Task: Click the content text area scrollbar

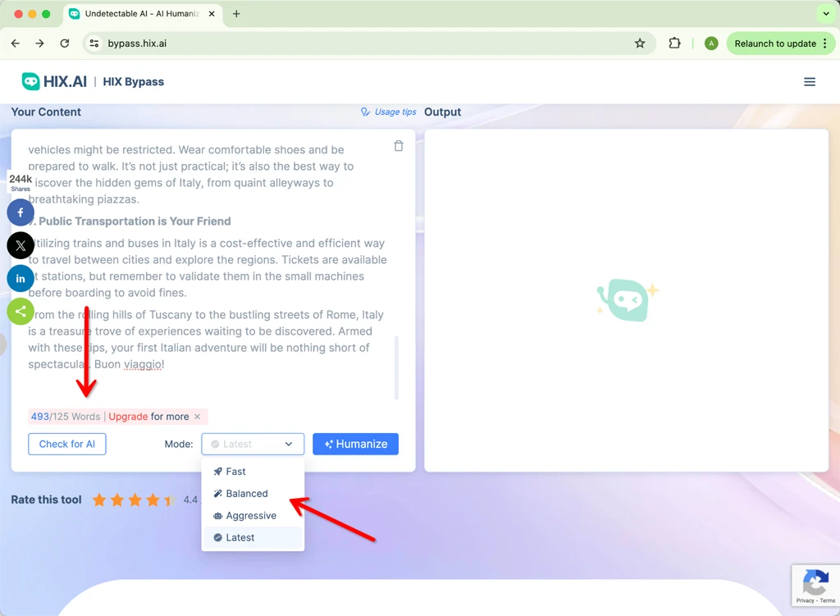Action: coord(396,368)
